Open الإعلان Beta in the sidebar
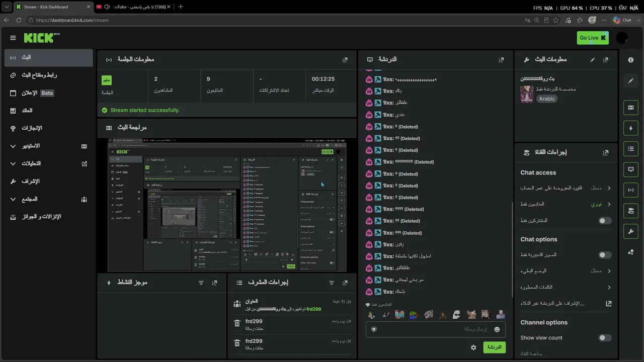This screenshot has height=362, width=644. click(x=48, y=93)
